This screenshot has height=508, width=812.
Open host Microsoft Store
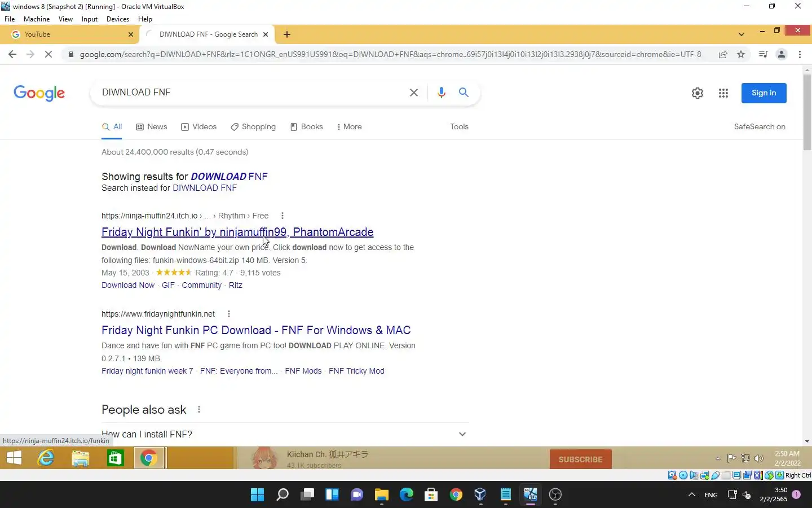tap(431, 495)
